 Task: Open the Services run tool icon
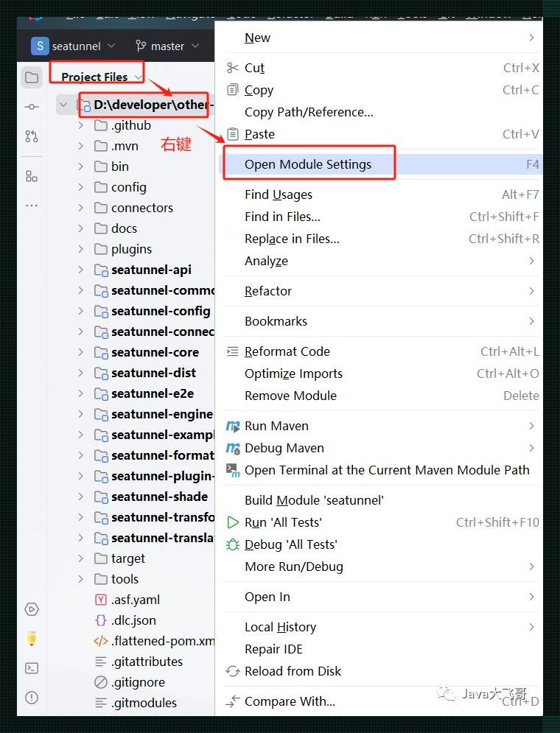tap(32, 609)
